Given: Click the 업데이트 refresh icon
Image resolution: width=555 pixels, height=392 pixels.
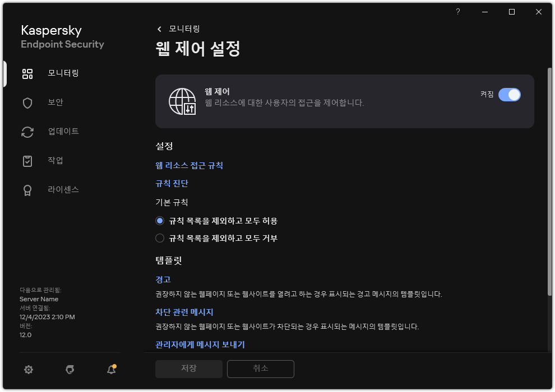Looking at the screenshot, I should pyautogui.click(x=27, y=132).
